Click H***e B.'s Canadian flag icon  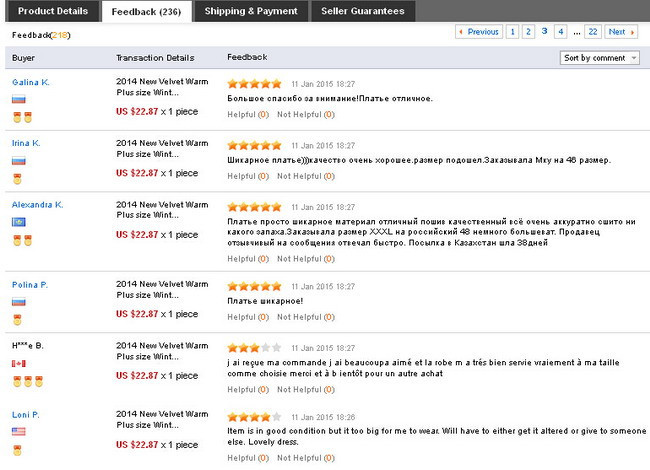17,362
